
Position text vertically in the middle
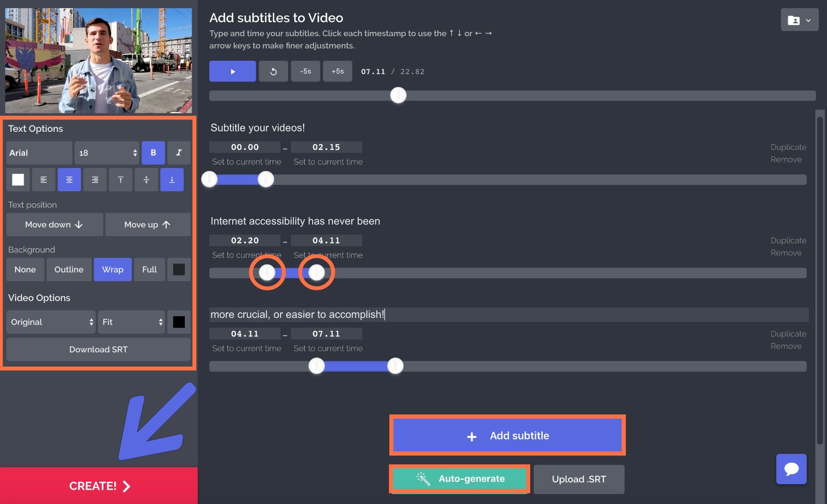click(x=146, y=180)
